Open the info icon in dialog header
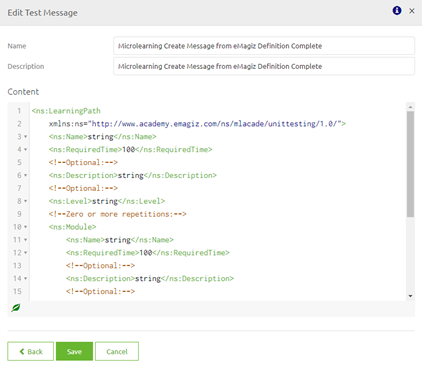 [397, 11]
